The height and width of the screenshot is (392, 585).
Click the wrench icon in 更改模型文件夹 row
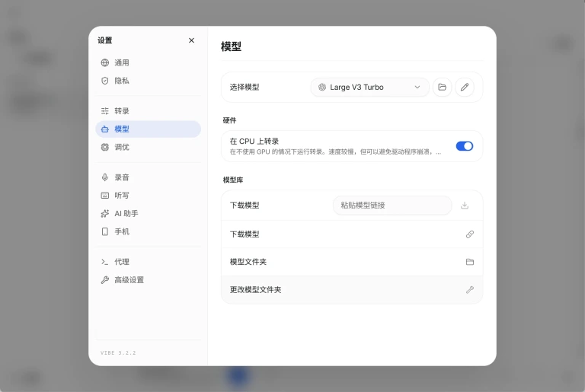point(470,290)
